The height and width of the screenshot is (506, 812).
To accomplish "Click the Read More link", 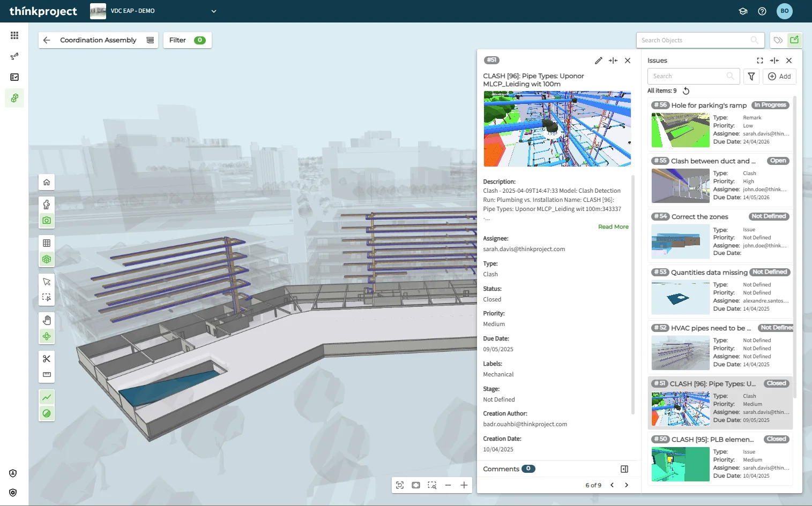I will coord(613,227).
